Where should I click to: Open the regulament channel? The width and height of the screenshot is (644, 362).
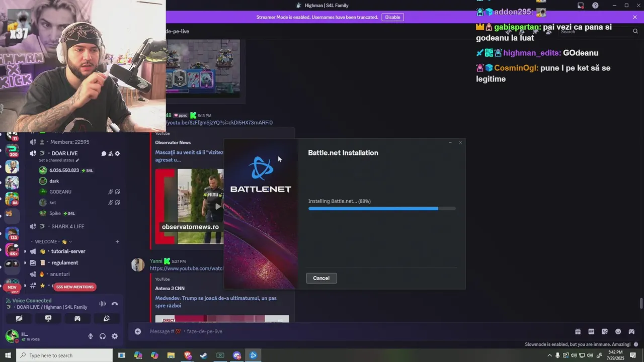(x=64, y=263)
